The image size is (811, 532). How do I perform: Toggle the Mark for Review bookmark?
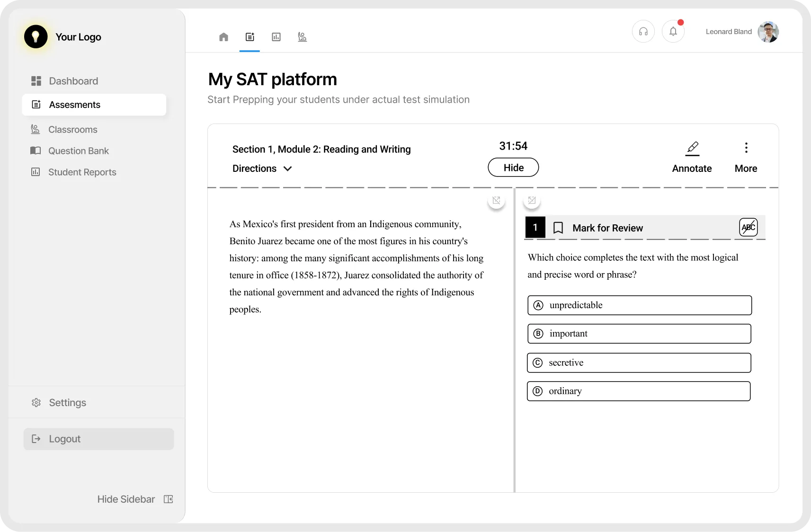[x=558, y=228]
